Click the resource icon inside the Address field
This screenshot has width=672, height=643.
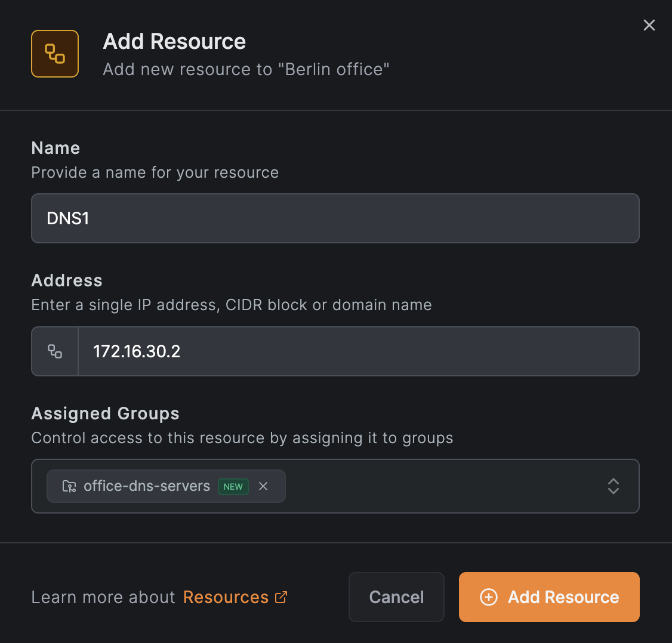[x=54, y=351]
